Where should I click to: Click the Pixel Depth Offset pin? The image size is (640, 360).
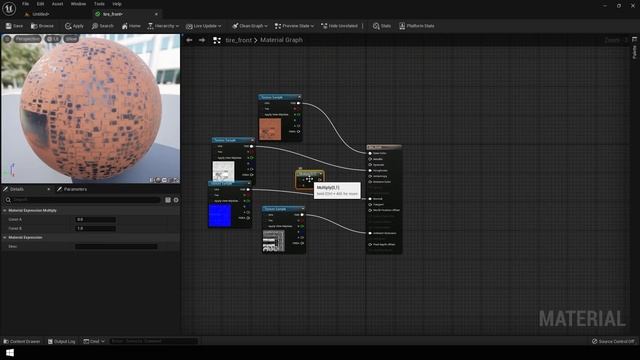point(370,244)
